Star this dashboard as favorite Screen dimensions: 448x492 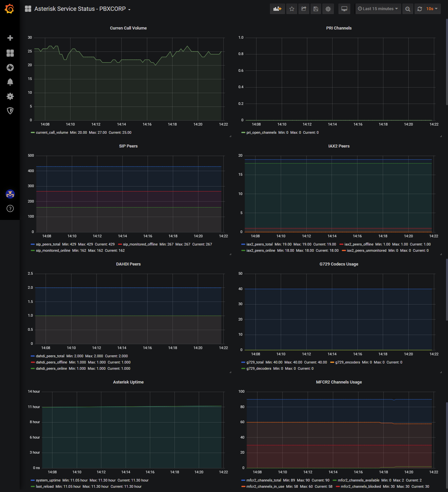[292, 9]
